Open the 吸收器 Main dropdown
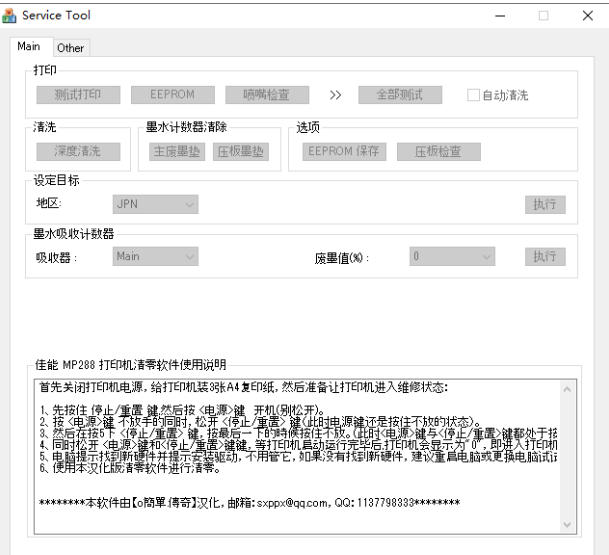The width and height of the screenshot is (609, 555). tap(155, 257)
